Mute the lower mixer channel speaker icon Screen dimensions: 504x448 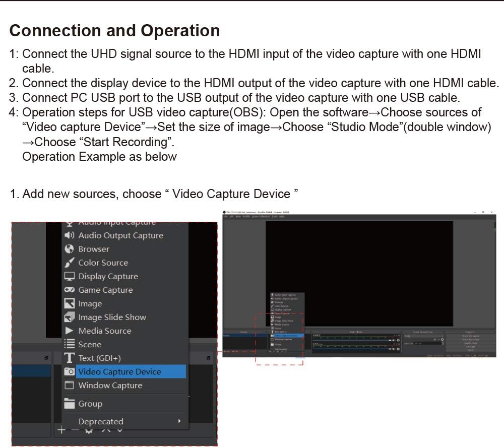click(x=394, y=349)
